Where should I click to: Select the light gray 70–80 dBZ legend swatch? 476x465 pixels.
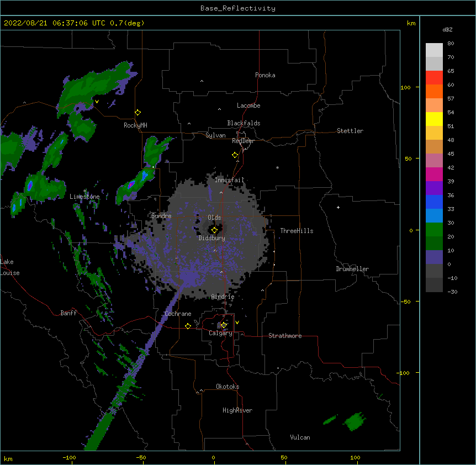[434, 50]
